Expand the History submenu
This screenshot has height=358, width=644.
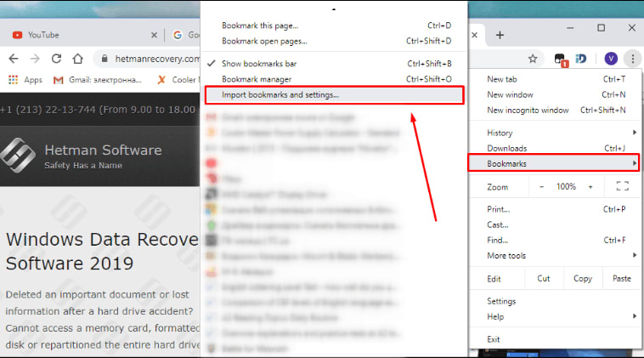pyautogui.click(x=556, y=133)
